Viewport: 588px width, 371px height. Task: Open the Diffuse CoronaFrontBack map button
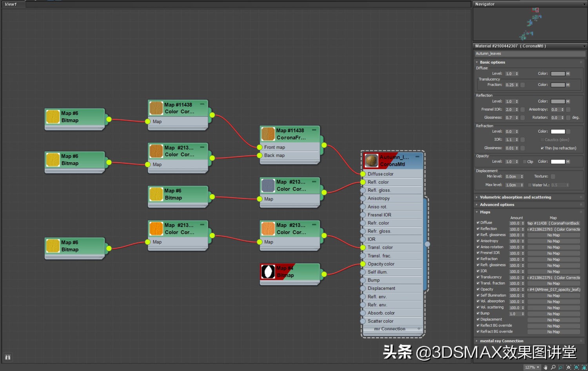(553, 223)
